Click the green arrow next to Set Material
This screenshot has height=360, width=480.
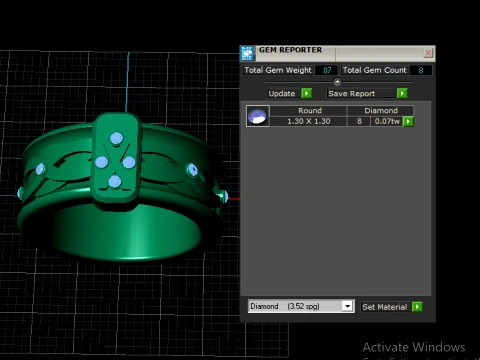(417, 307)
